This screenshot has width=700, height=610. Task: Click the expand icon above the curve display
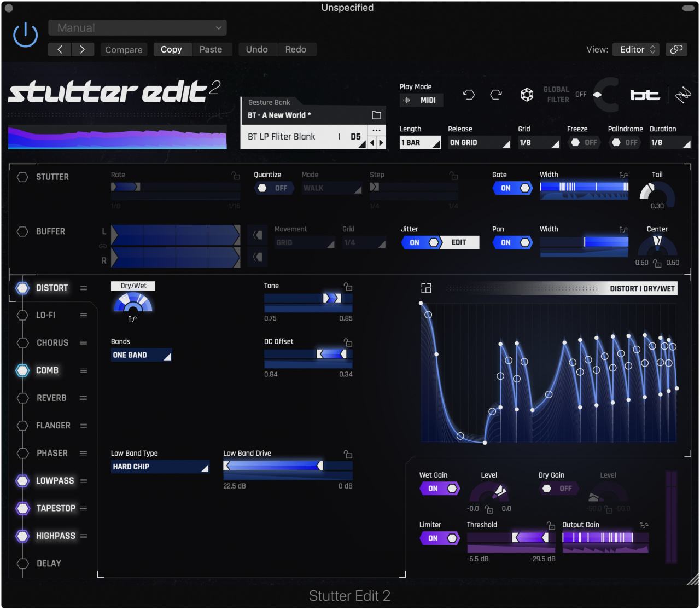click(x=426, y=288)
